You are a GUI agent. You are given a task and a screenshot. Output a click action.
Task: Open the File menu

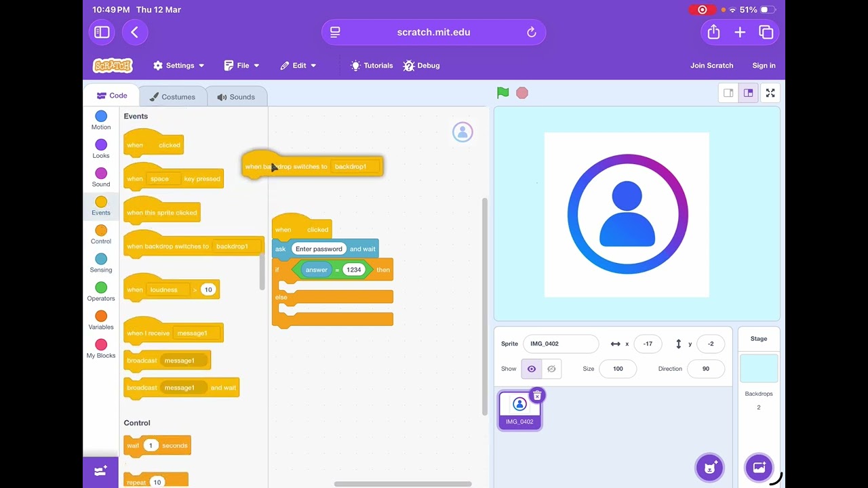242,66
